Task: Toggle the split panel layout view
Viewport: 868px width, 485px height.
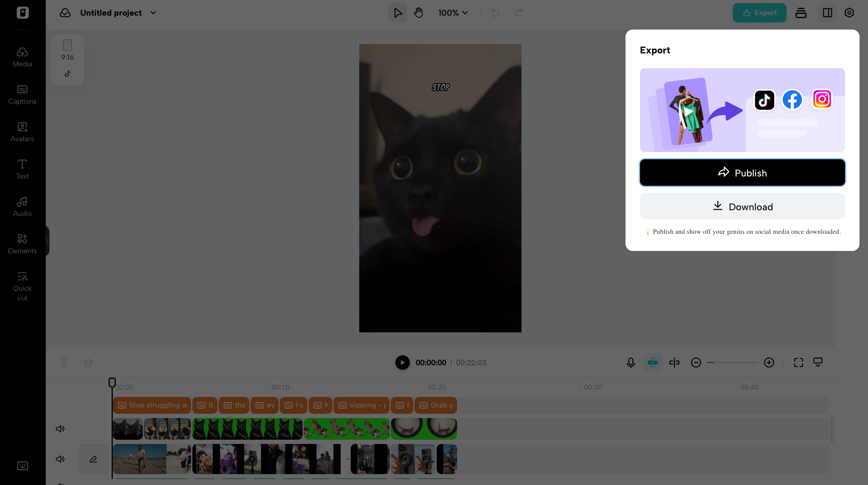Action: pyautogui.click(x=828, y=12)
